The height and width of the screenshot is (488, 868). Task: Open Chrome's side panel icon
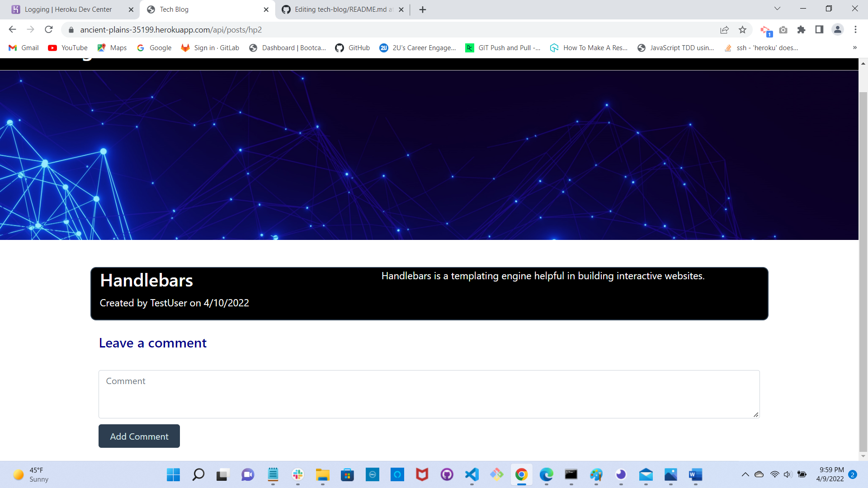pyautogui.click(x=819, y=29)
